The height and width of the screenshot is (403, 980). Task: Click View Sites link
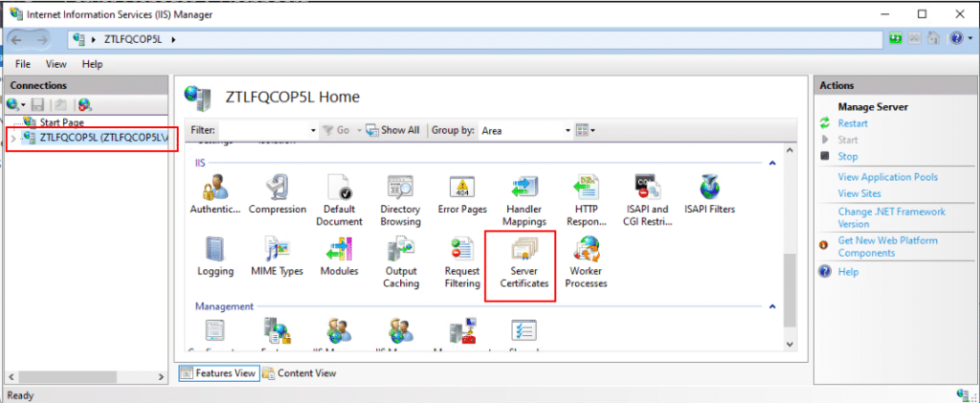click(859, 193)
